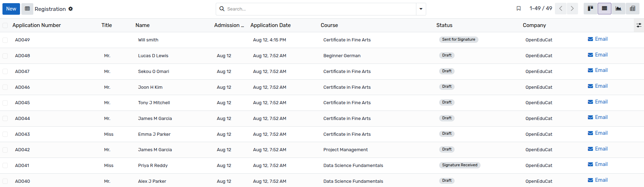Click application number AD040
The height and width of the screenshot is (187, 644).
(22, 181)
